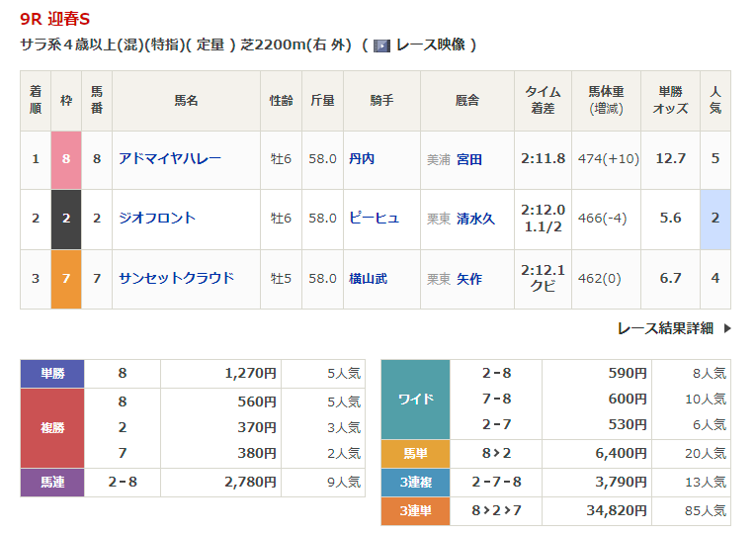Click the 3連単 payout label
The width and height of the screenshot is (756, 535).
[415, 511]
